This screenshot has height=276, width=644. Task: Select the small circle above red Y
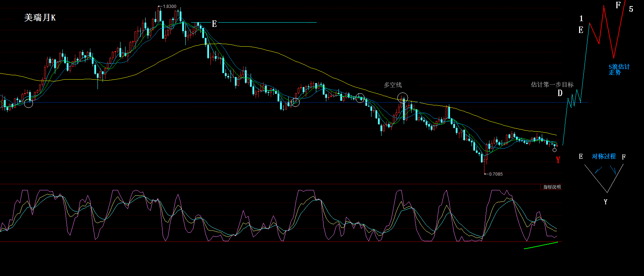[554, 150]
